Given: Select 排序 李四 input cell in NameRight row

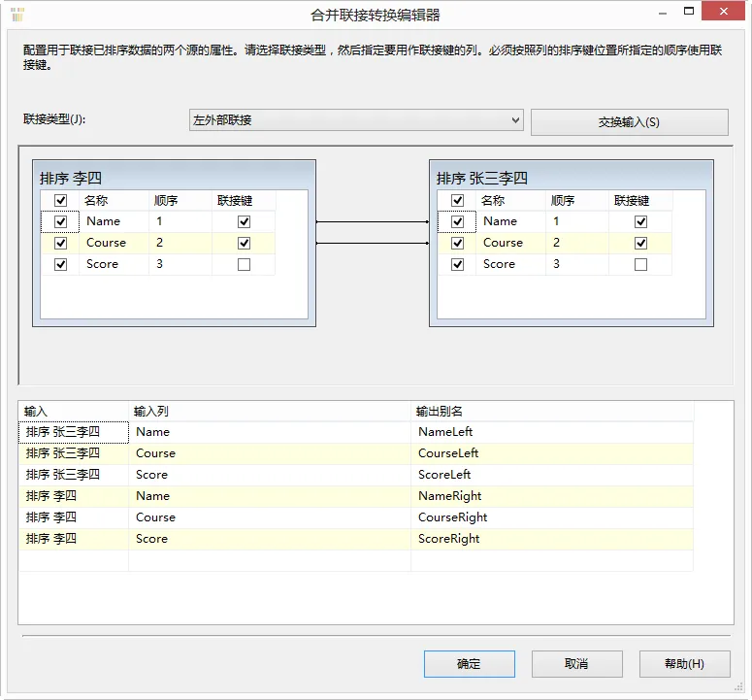Looking at the screenshot, I should point(74,496).
